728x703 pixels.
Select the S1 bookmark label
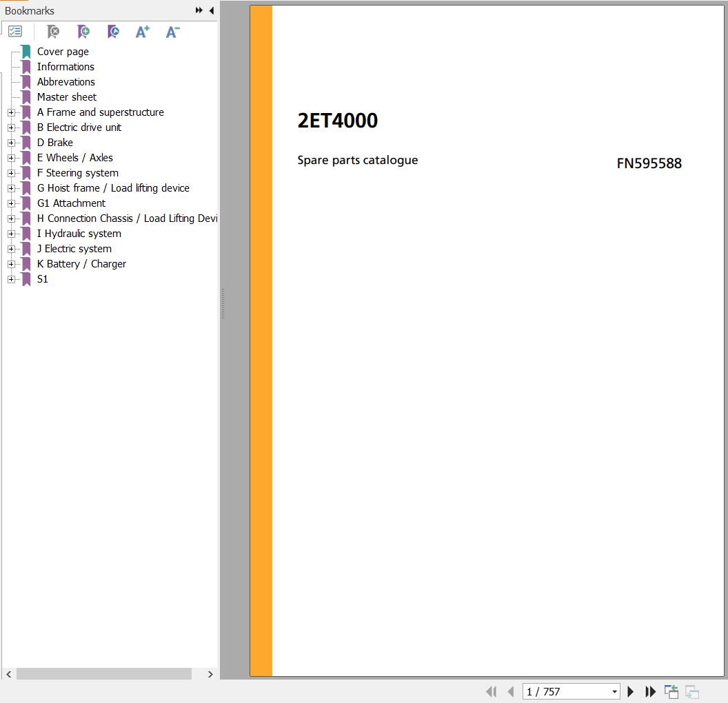pyautogui.click(x=42, y=279)
